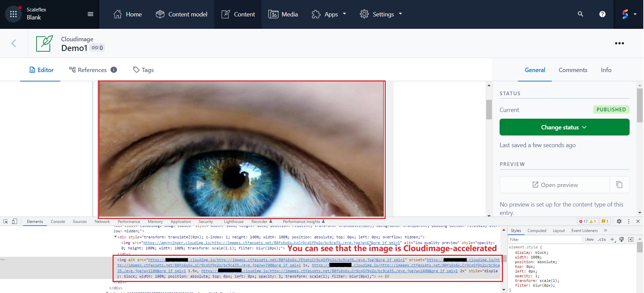Click the Styles filter input field
This screenshot has width=644, height=293.
pyautogui.click(x=544, y=240)
